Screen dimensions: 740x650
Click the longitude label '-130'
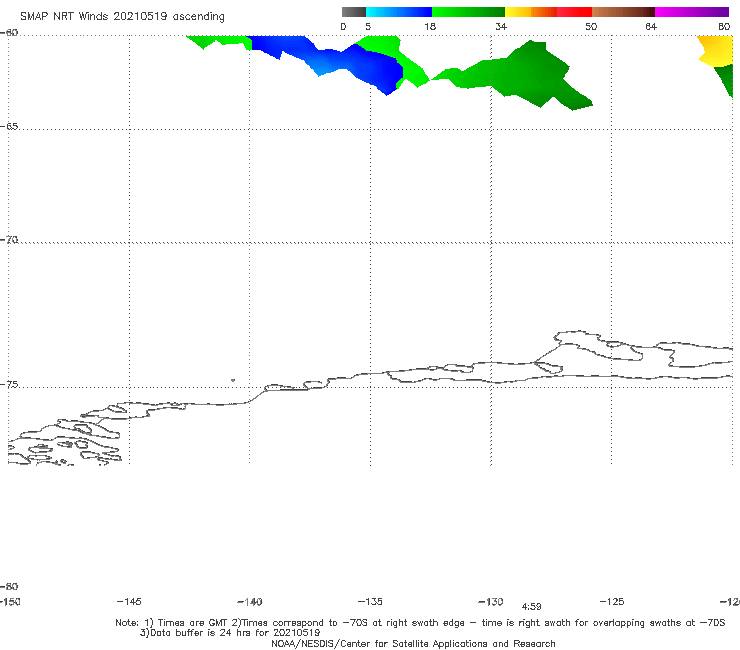click(x=491, y=601)
